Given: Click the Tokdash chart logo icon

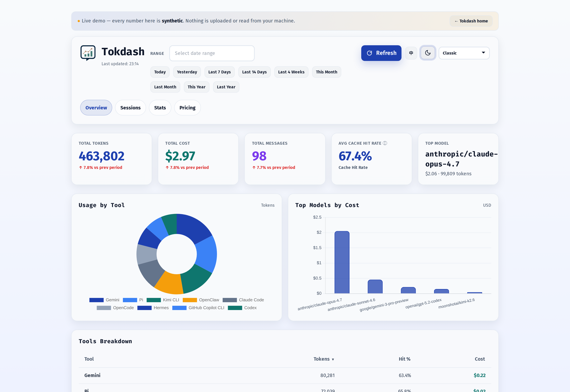Looking at the screenshot, I should [88, 53].
